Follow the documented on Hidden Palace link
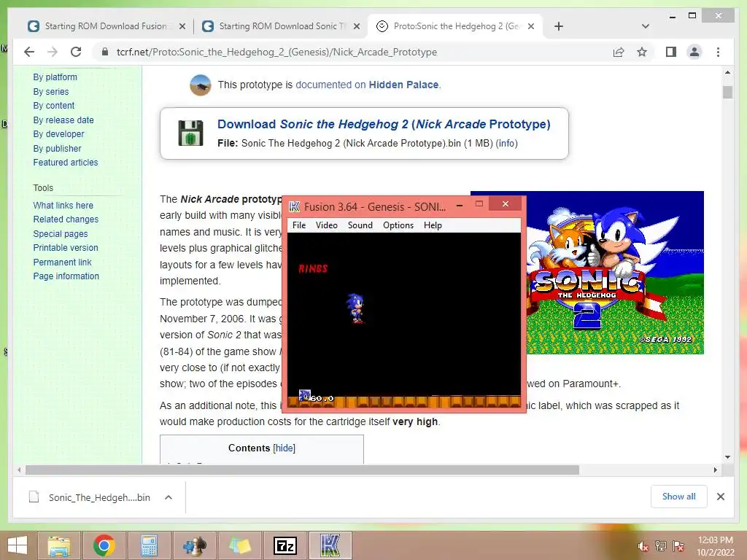Image resolution: width=747 pixels, height=560 pixels. pyautogui.click(x=367, y=85)
